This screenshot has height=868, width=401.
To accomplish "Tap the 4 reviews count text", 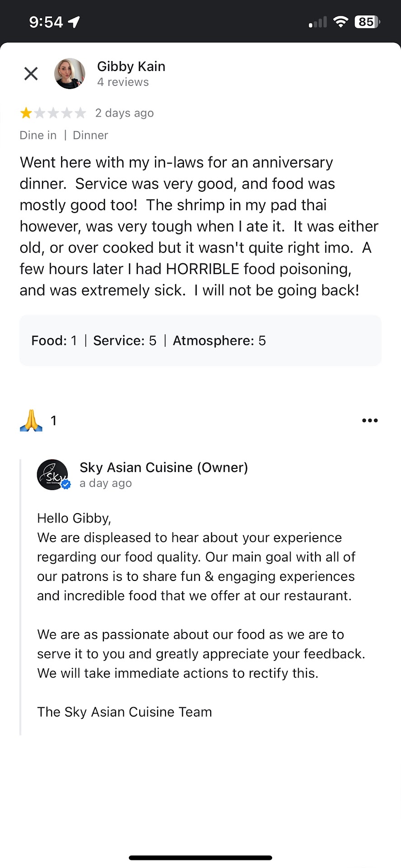I will (123, 82).
